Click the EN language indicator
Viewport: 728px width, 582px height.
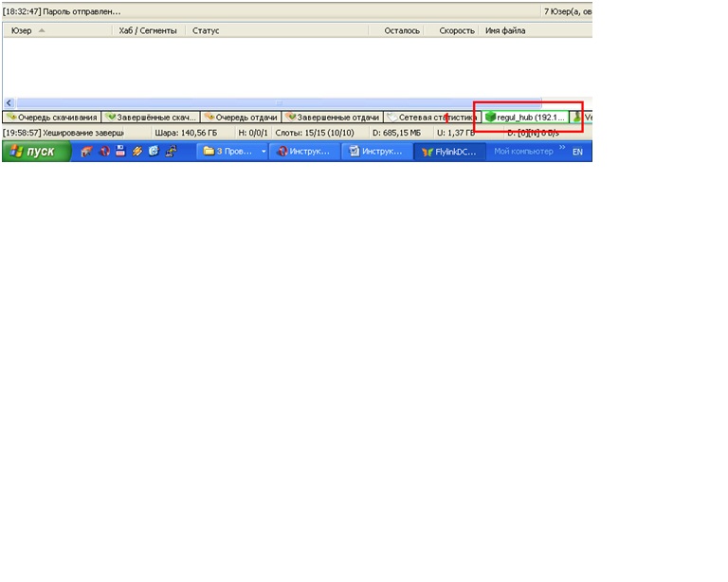(x=577, y=152)
